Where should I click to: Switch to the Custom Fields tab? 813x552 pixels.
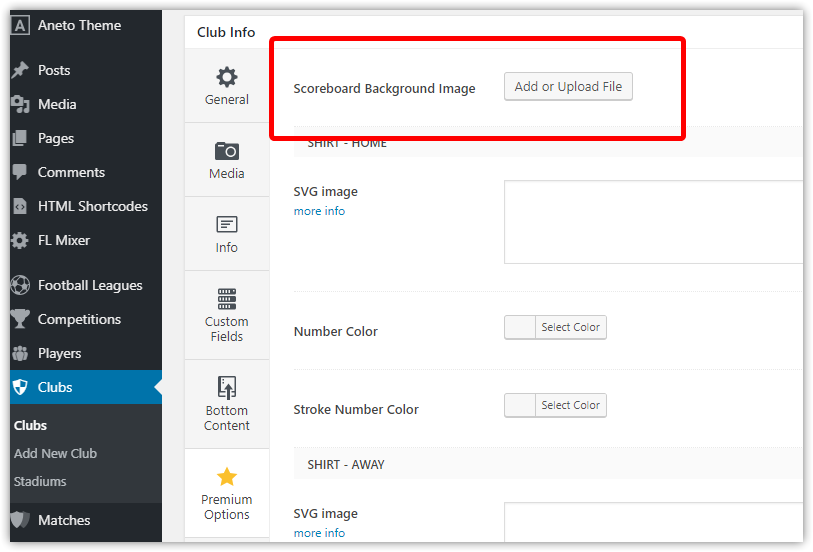pos(227,315)
